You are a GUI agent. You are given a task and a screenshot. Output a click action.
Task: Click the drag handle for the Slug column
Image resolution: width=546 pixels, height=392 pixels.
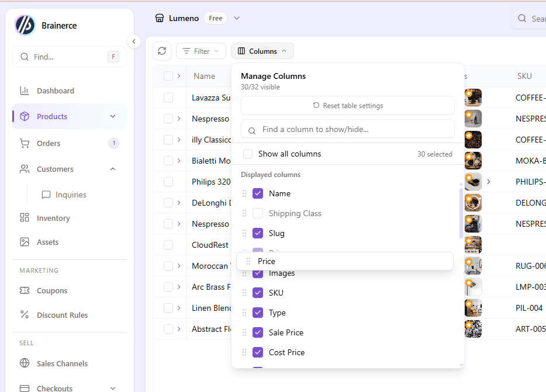[244, 233]
